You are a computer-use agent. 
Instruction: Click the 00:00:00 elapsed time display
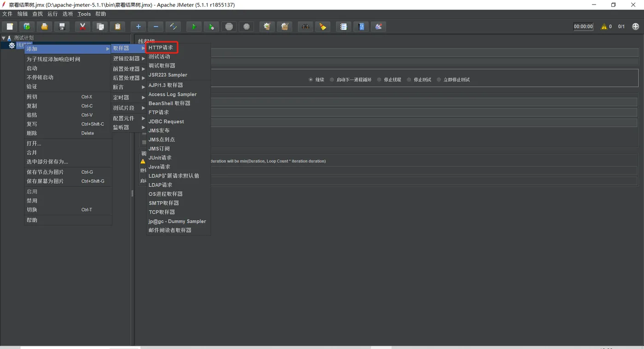tap(583, 27)
